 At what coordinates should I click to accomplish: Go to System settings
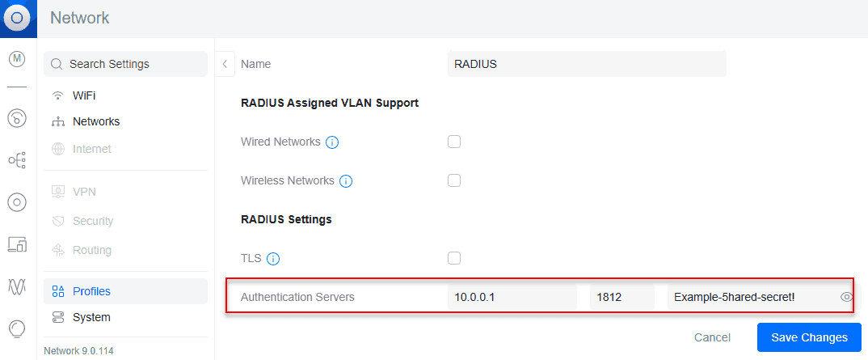(91, 317)
